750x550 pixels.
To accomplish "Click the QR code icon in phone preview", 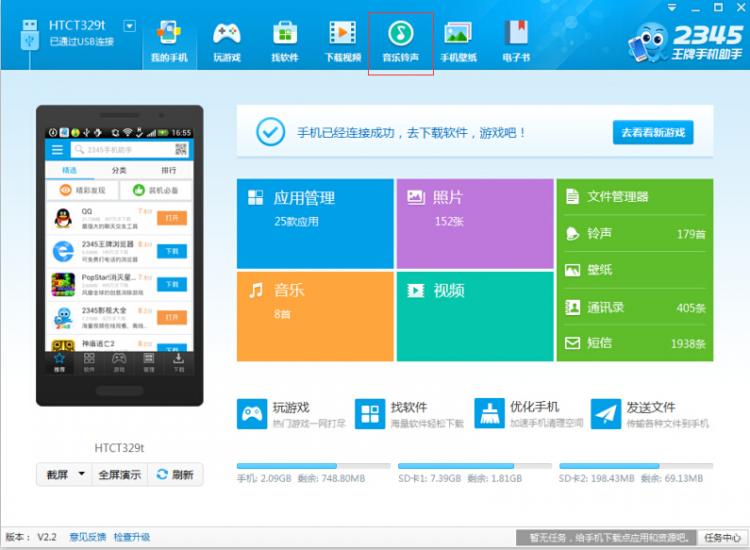I will 181,150.
